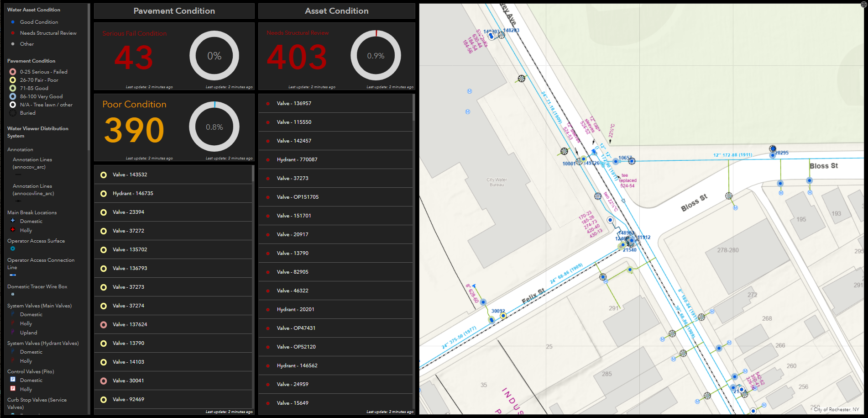Click the 86-100 Very Good legend swatch
The width and height of the screenshot is (868, 418).
point(13,96)
